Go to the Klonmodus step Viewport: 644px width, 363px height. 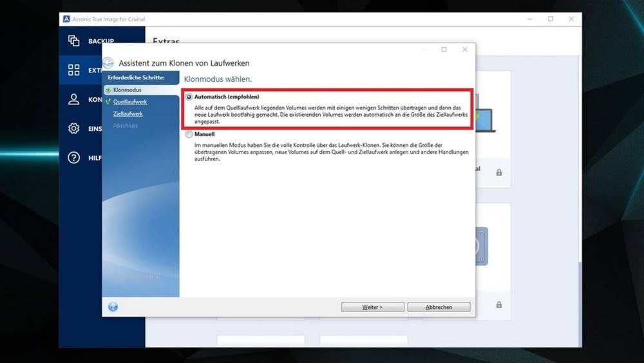[x=127, y=90]
